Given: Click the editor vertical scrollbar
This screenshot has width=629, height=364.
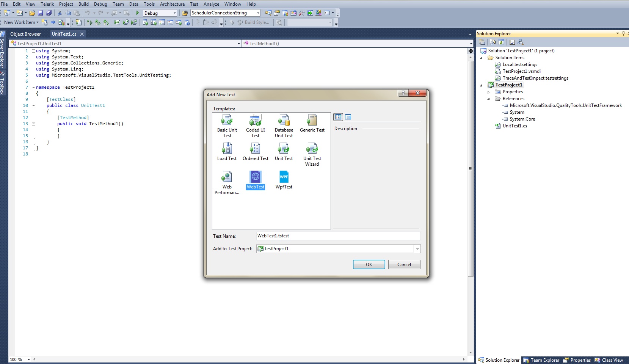Looking at the screenshot, I should (471, 169).
